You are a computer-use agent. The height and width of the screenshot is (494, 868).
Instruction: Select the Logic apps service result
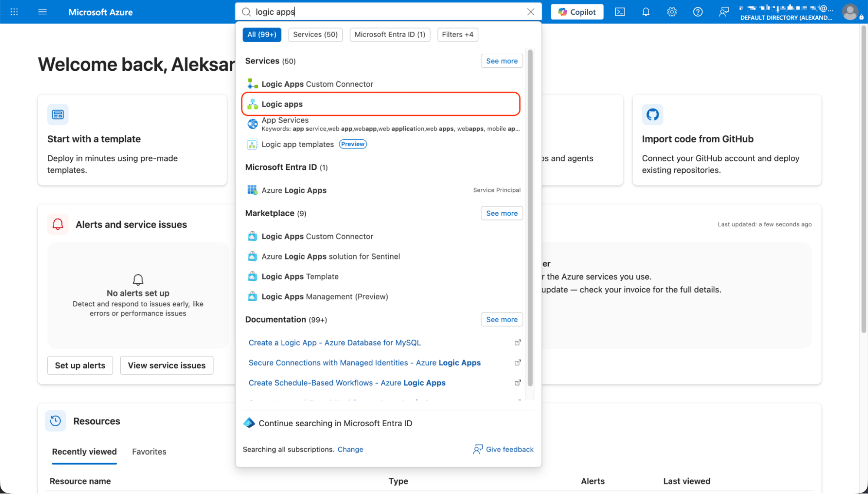pos(381,104)
